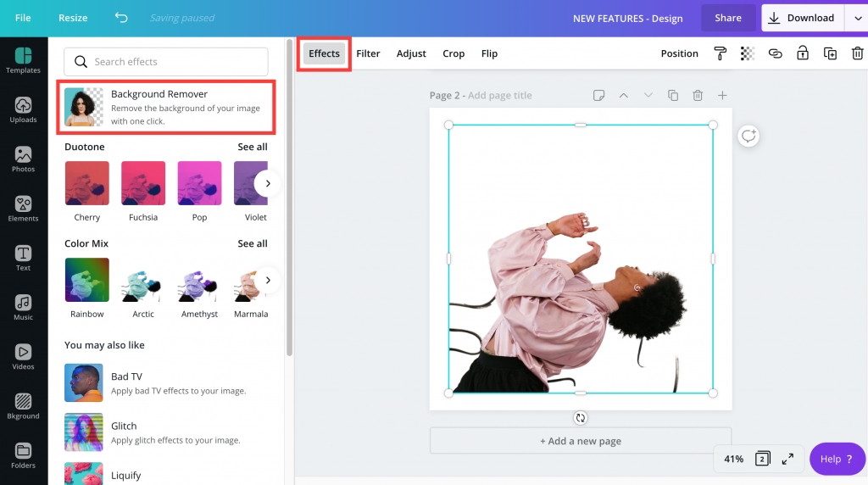Viewport: 868px width, 485px height.
Task: Click Add a new page button
Action: (x=581, y=441)
